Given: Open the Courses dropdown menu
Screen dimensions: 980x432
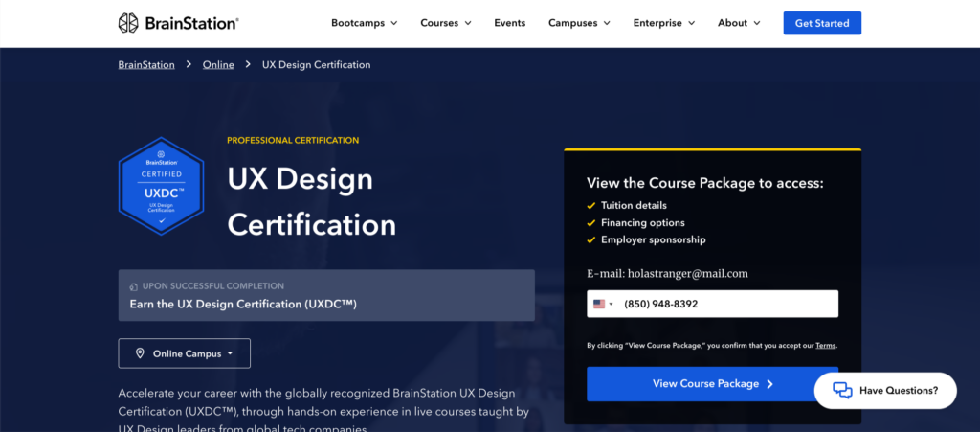Looking at the screenshot, I should 446,23.
